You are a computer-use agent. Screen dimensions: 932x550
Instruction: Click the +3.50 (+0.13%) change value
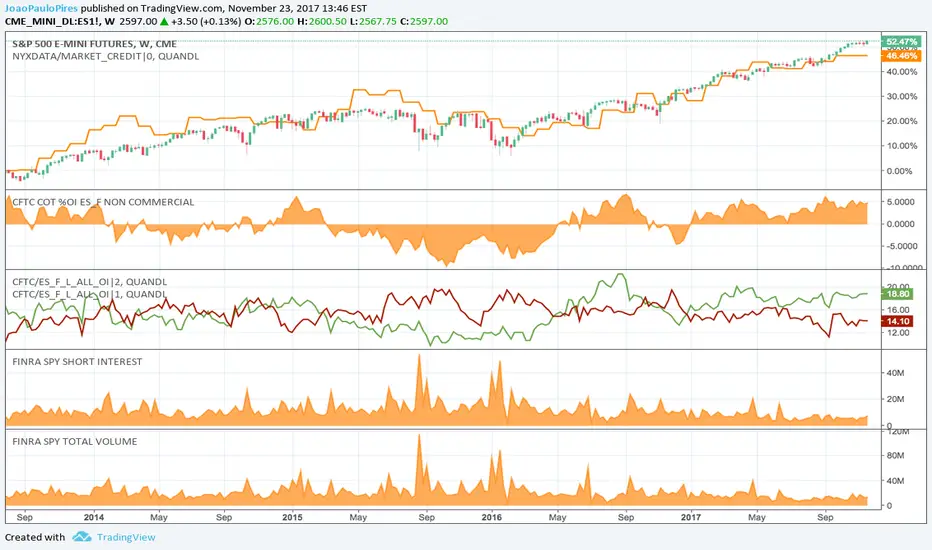(206, 21)
